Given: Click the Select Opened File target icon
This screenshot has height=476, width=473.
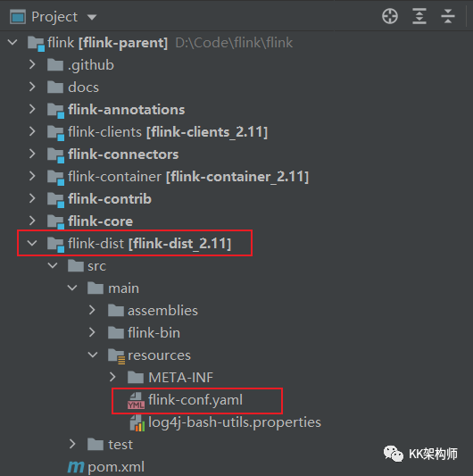Looking at the screenshot, I should (390, 16).
